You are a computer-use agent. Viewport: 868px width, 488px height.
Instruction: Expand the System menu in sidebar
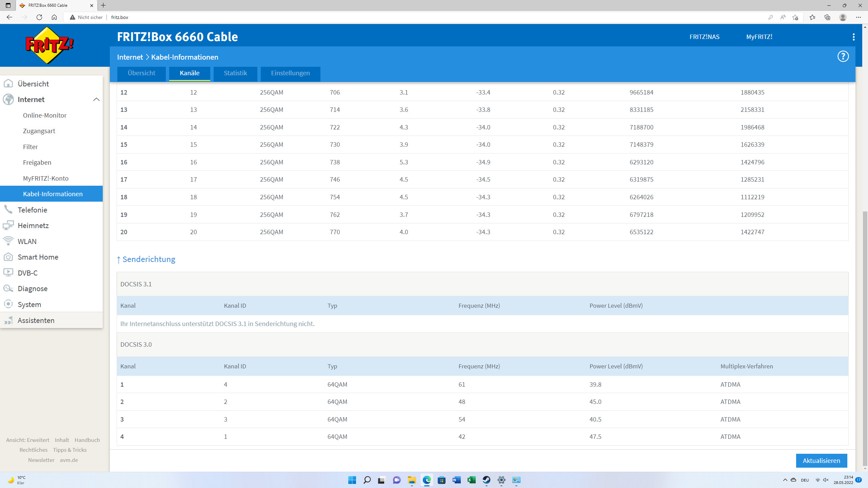[29, 304]
